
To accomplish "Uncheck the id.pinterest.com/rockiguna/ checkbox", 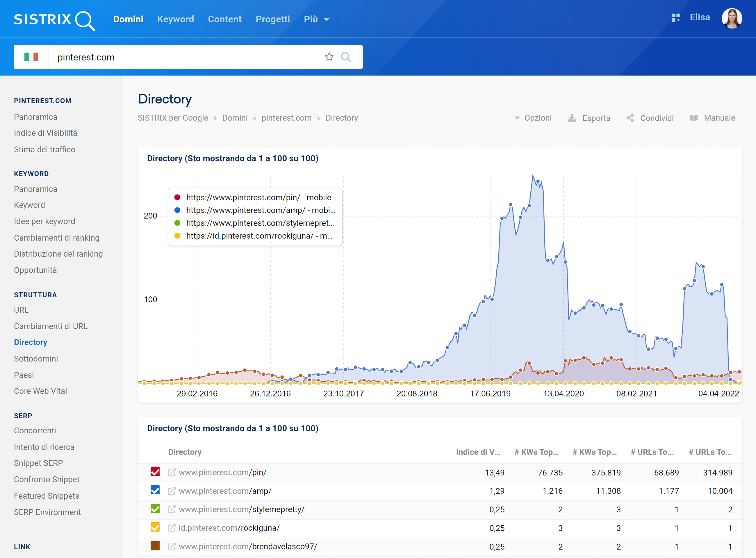I will pyautogui.click(x=155, y=527).
